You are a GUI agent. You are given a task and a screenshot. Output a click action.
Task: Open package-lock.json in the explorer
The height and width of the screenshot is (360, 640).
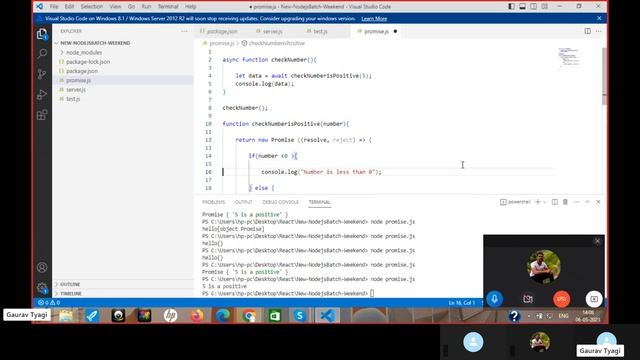coord(88,62)
